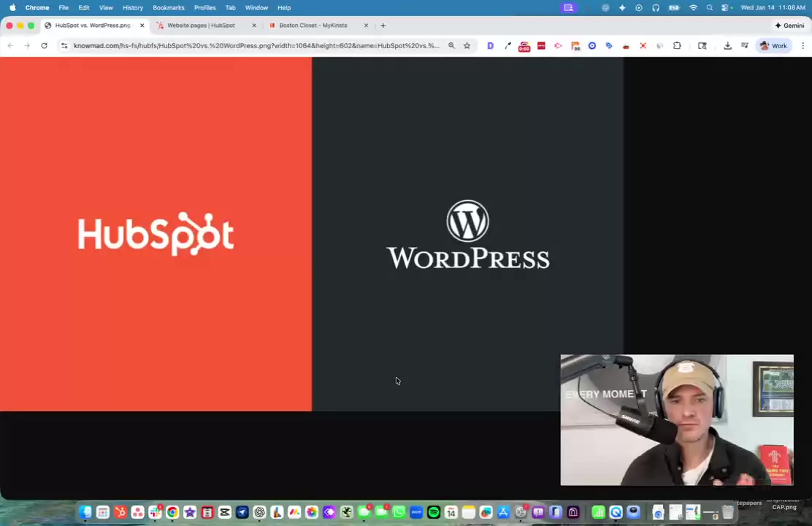Screen dimensions: 812x526
Task: Open Spotify from the dock
Action: [434, 512]
